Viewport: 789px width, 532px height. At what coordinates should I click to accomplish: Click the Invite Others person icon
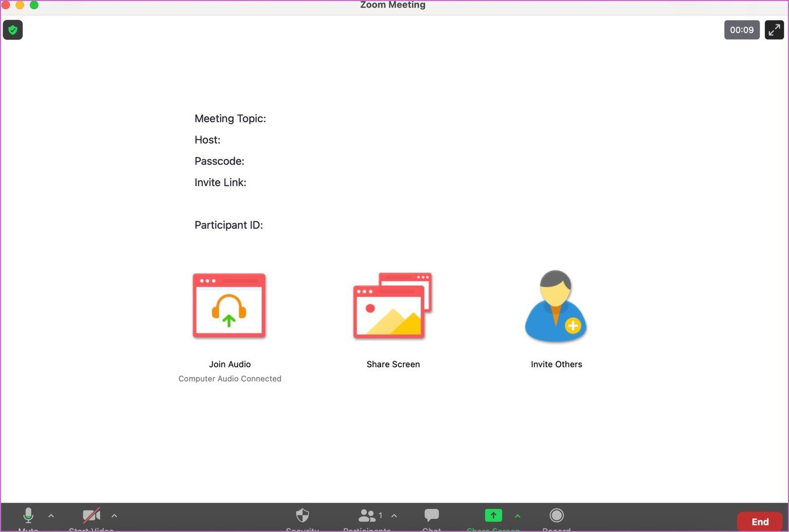pyautogui.click(x=556, y=306)
